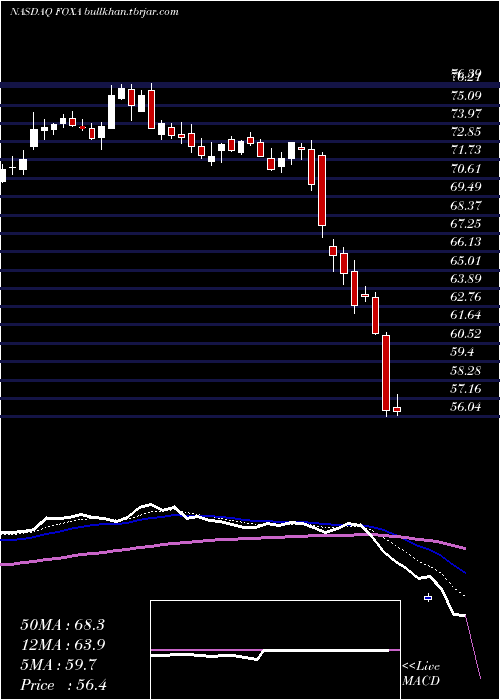Click the 75.09 price axis label

[x=467, y=96]
